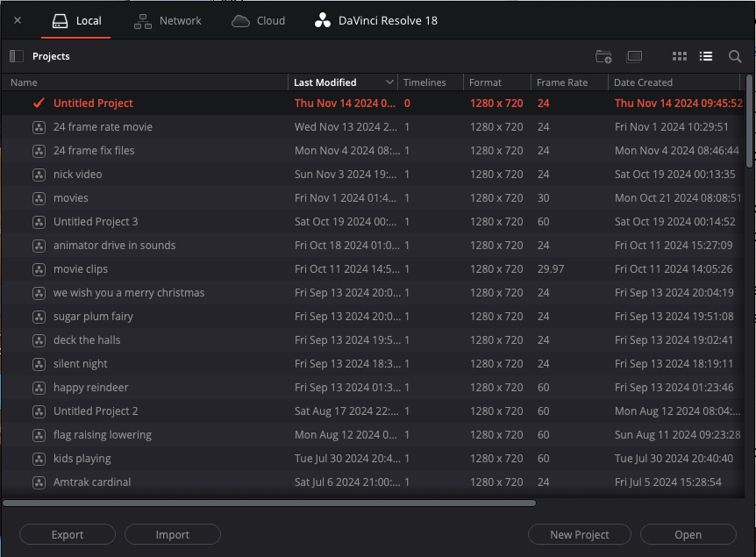This screenshot has height=557, width=756.
Task: Click the 'silent night' project icon
Action: pos(39,364)
